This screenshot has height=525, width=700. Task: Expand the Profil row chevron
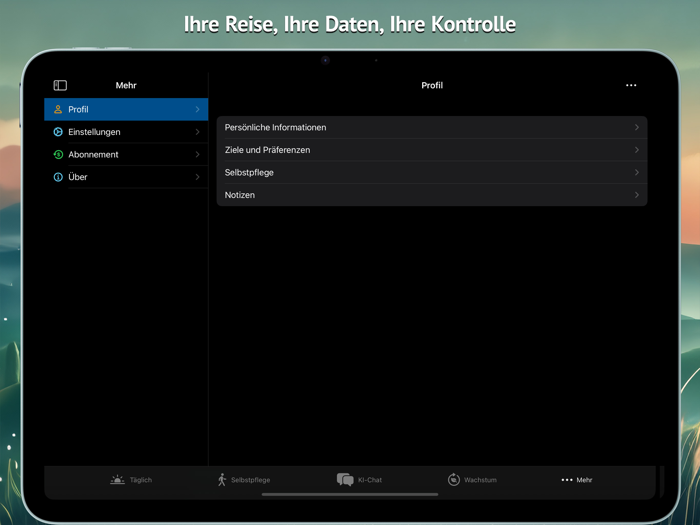point(197,109)
